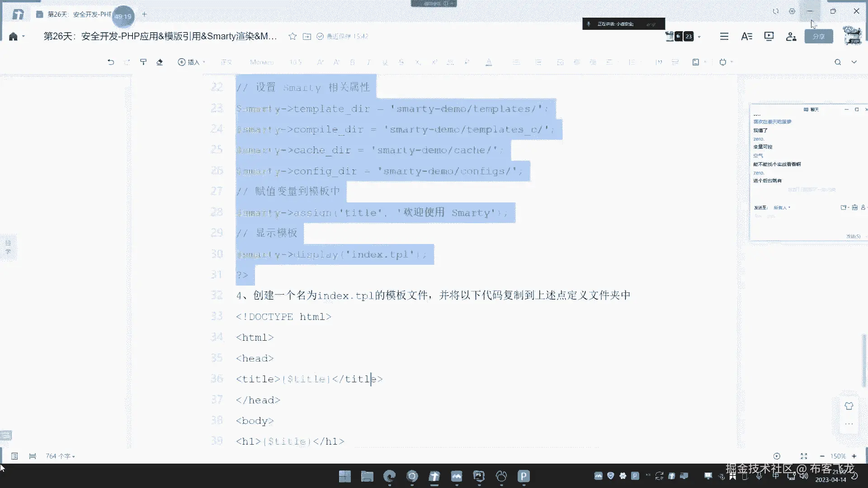Open the collaborators add-member icon
868x488 pixels.
(791, 36)
